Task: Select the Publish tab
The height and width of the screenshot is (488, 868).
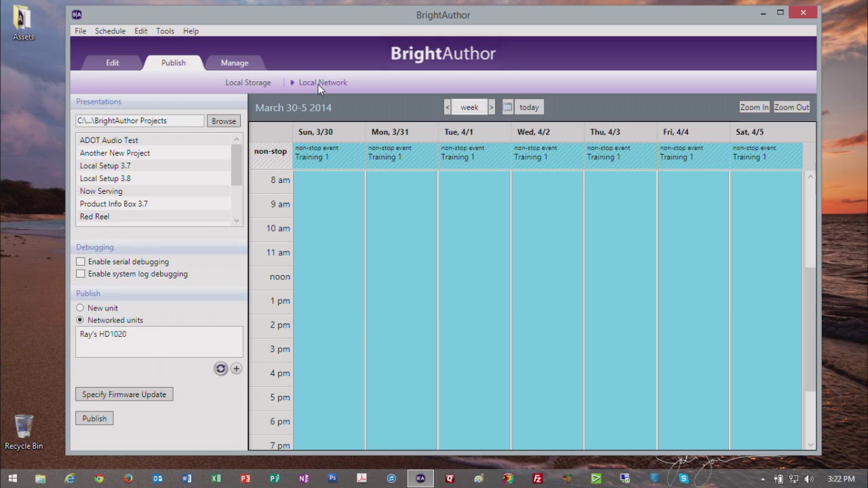Action: pyautogui.click(x=174, y=63)
